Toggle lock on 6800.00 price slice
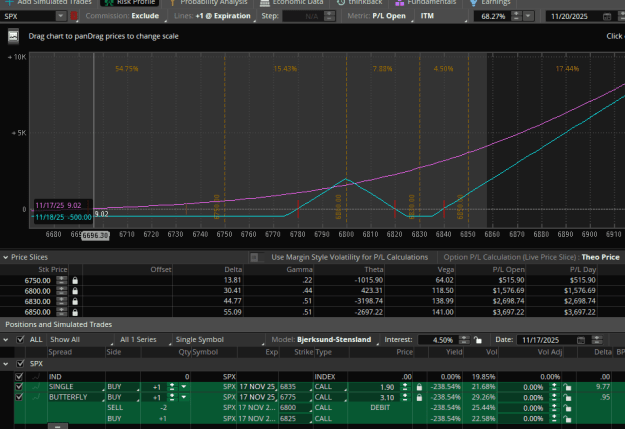 [x=75, y=291]
